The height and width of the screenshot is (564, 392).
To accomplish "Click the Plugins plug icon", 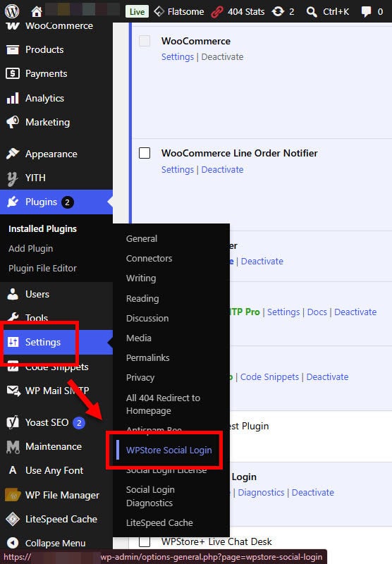I will pyautogui.click(x=13, y=202).
